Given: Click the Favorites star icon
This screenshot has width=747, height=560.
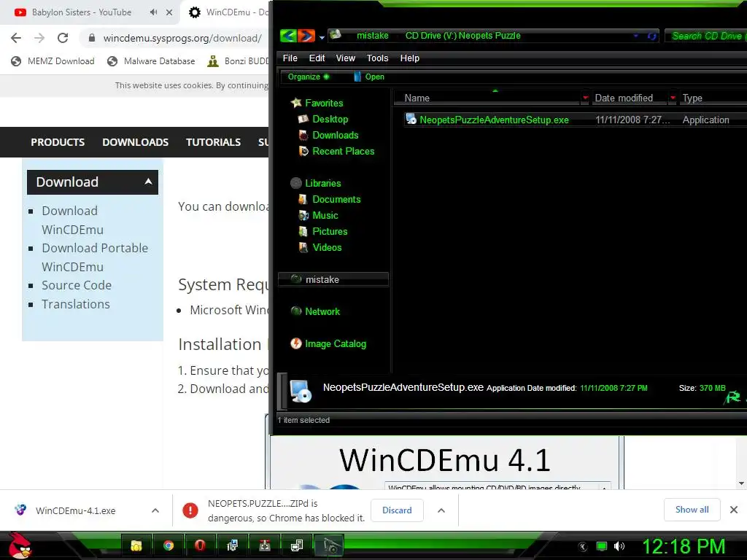Looking at the screenshot, I should point(296,103).
